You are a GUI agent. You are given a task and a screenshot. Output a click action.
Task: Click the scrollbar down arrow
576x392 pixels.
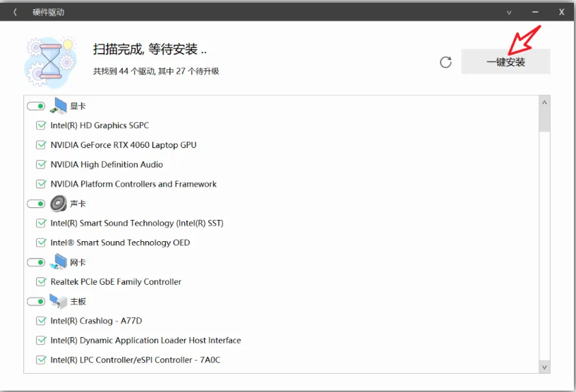[544, 367]
